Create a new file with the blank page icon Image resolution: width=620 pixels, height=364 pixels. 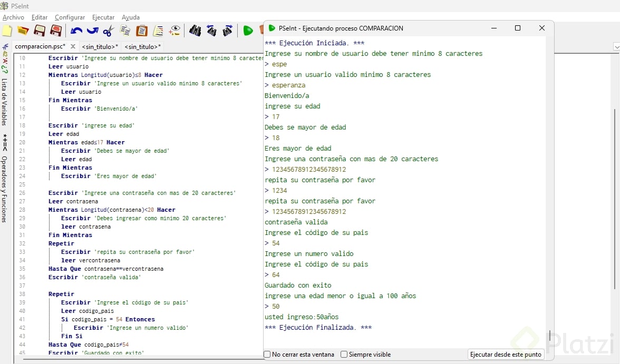pyautogui.click(x=7, y=31)
